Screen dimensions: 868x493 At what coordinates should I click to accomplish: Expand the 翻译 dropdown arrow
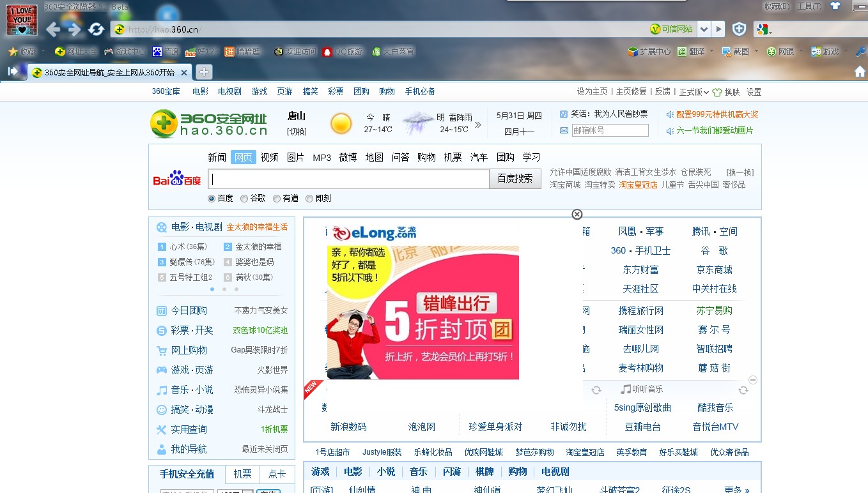(710, 52)
